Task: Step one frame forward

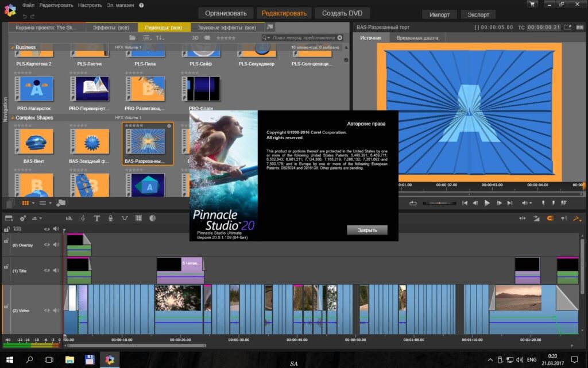Action: pos(499,203)
